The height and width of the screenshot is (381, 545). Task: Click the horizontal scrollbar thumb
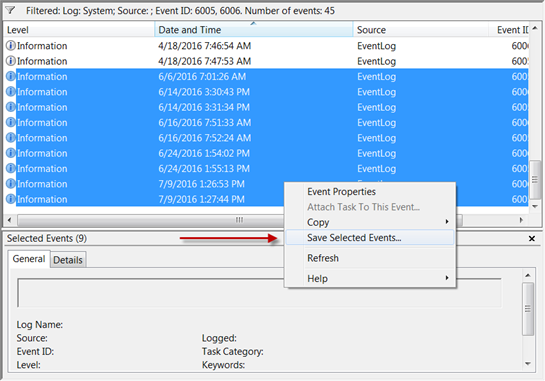[240, 220]
